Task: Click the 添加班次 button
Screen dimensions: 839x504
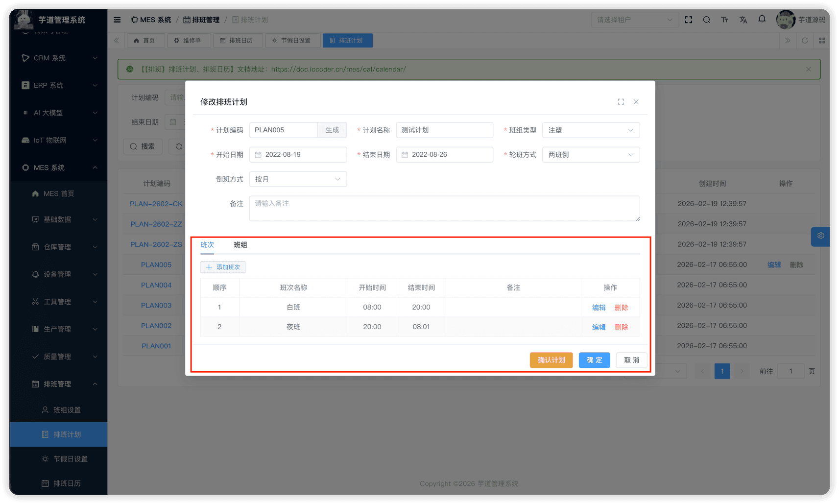Action: pyautogui.click(x=223, y=267)
